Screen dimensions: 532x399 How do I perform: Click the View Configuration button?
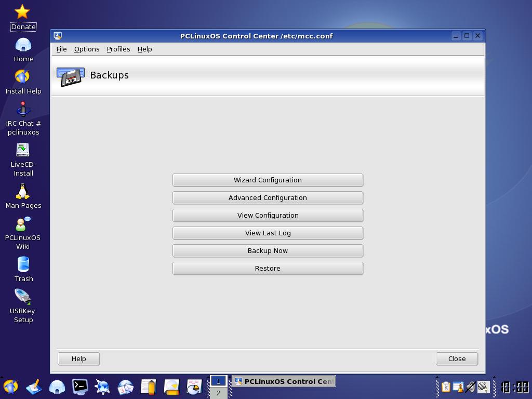(268, 216)
